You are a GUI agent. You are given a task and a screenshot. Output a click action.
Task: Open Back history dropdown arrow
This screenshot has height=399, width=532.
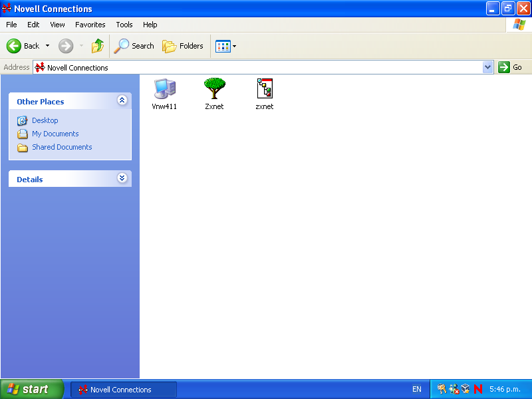click(x=47, y=46)
